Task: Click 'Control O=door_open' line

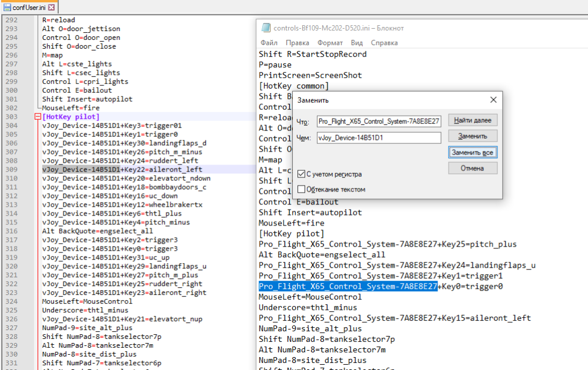Action: (x=81, y=38)
